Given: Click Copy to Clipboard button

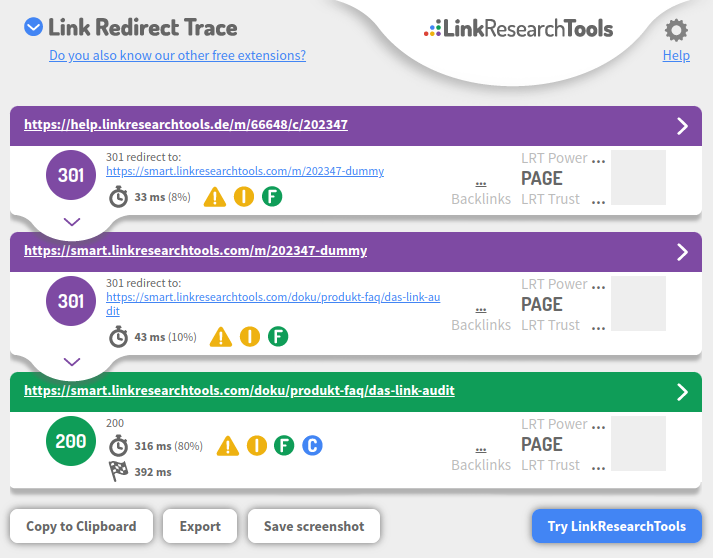Looking at the screenshot, I should pyautogui.click(x=81, y=526).
